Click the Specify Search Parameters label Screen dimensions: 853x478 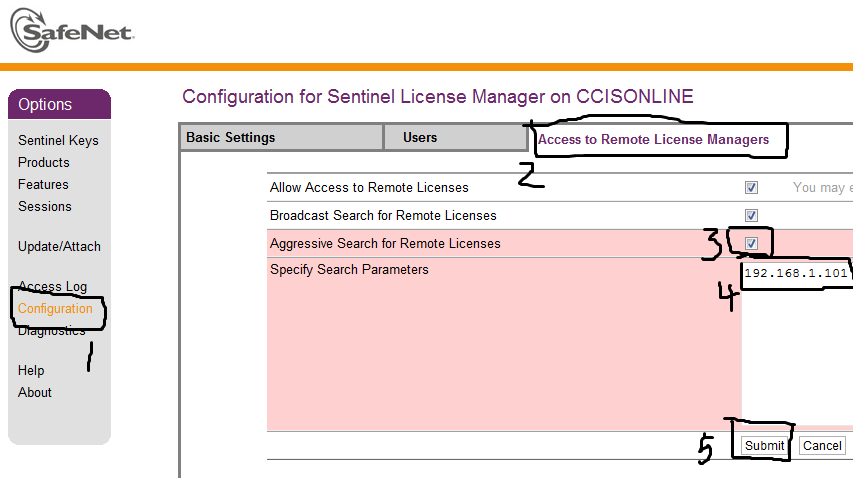tap(349, 269)
